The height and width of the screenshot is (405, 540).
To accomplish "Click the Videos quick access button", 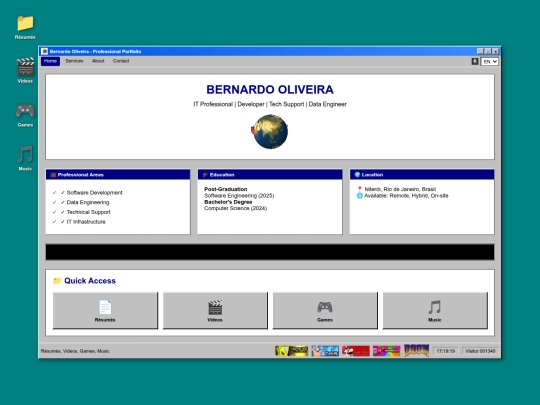I will 215,311.
